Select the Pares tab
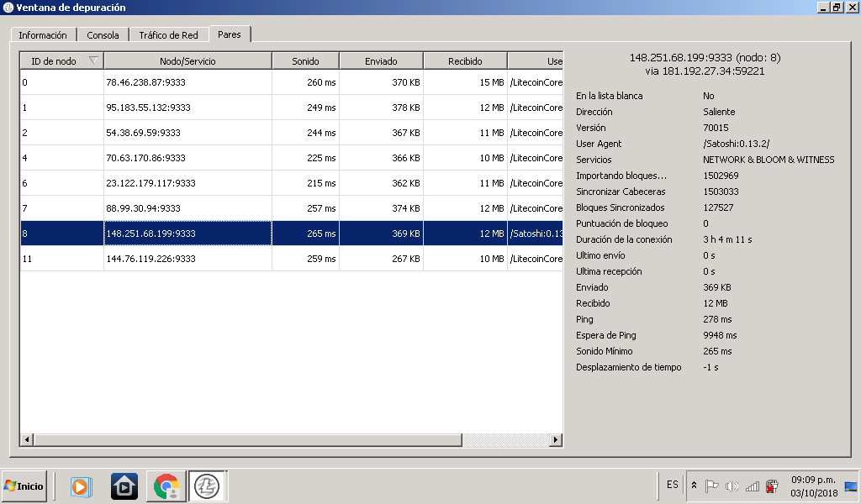 coord(230,34)
